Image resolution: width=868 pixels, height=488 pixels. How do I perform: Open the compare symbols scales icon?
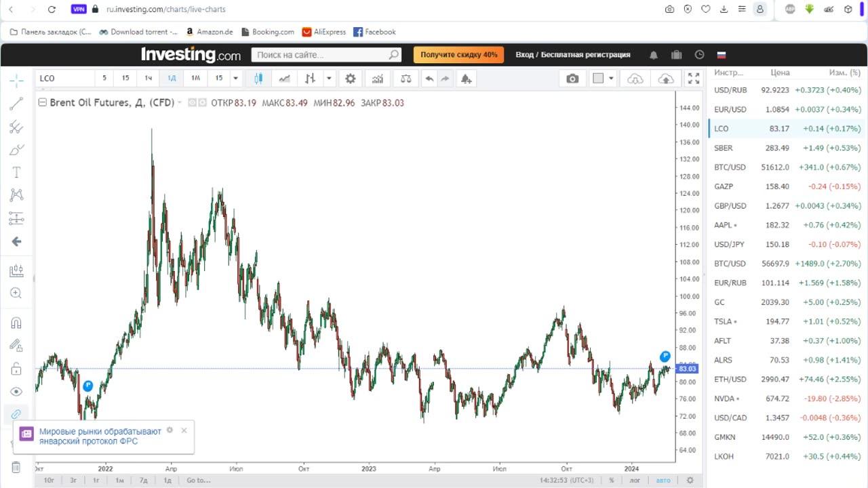click(406, 79)
